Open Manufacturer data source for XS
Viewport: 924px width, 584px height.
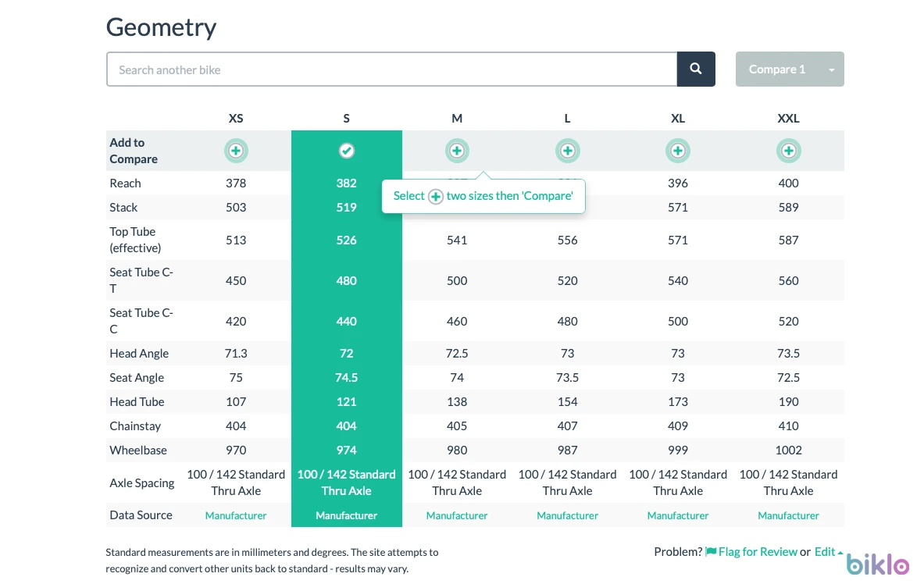click(236, 515)
